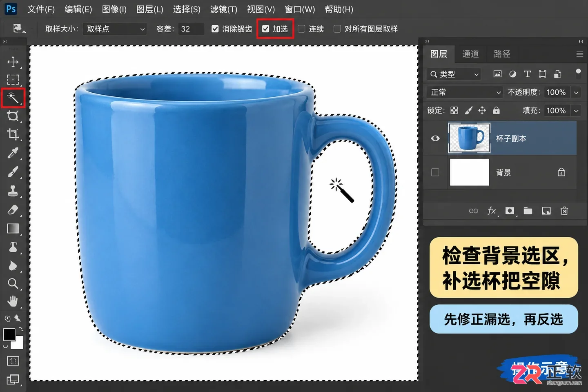
Task: Open the layers panel hamburger menu
Action: 579,54
